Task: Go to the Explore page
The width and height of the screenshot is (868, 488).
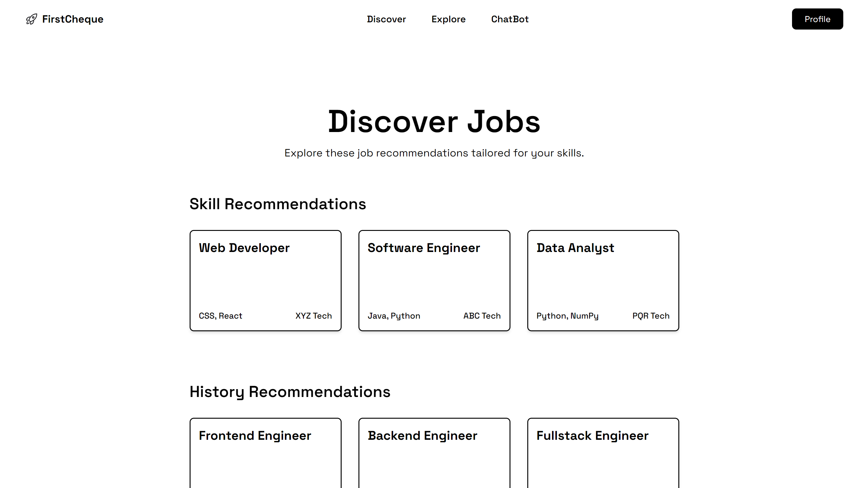Action: [x=449, y=19]
